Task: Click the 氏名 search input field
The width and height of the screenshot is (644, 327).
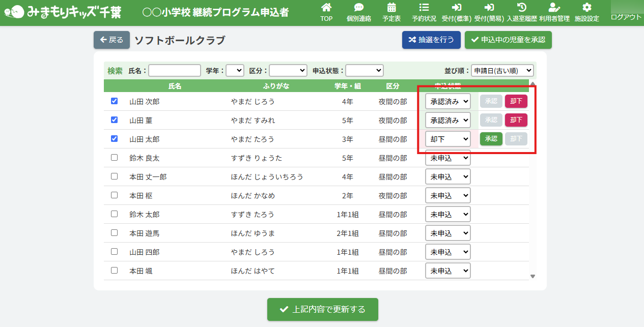Action: (175, 71)
